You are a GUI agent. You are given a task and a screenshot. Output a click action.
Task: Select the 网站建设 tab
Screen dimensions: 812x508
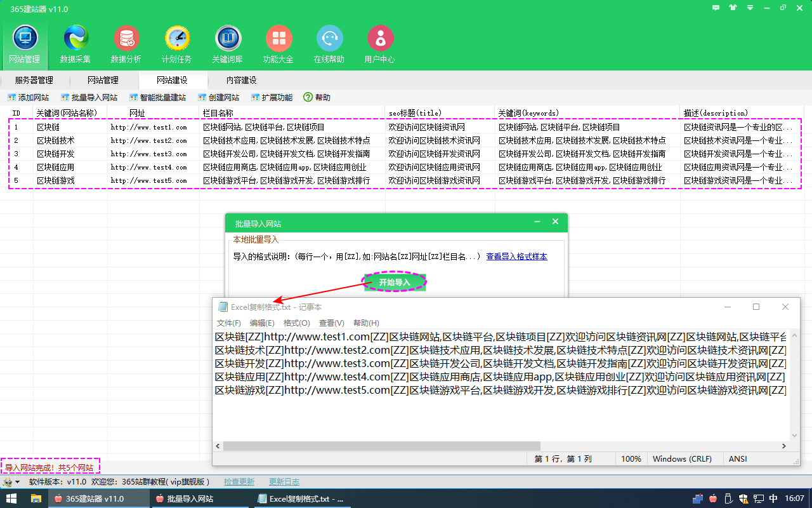172,80
